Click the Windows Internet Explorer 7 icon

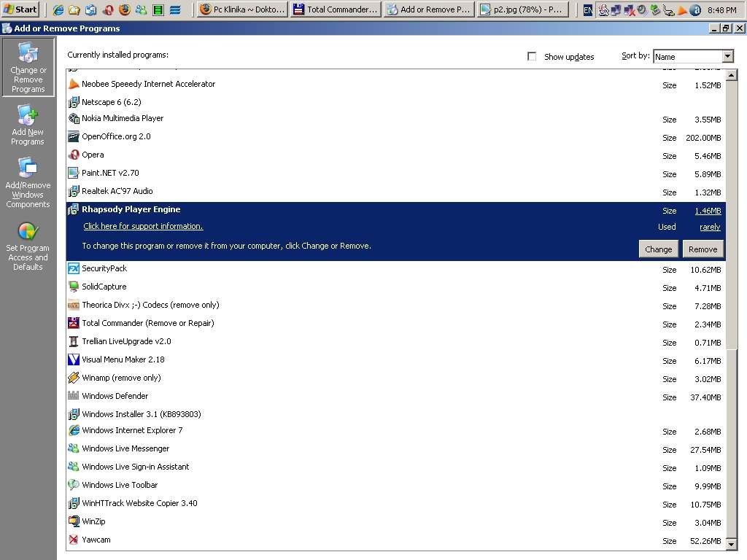point(74,430)
